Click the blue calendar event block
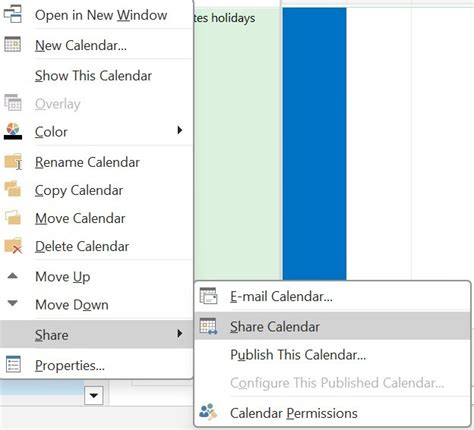This screenshot has width=474, height=430. pyautogui.click(x=314, y=144)
